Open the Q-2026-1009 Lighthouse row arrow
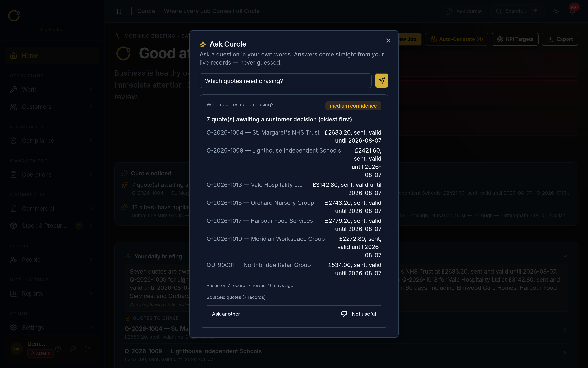Viewport: 588px width, 368px height. [x=565, y=352]
